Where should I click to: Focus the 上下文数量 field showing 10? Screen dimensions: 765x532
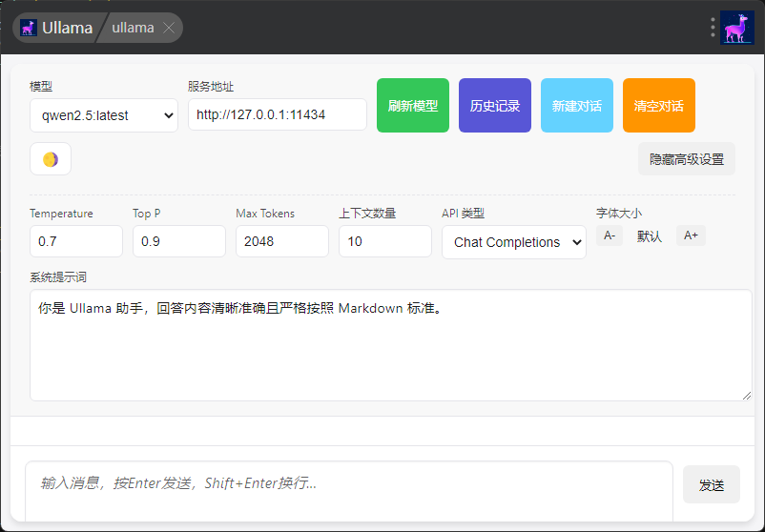(385, 241)
